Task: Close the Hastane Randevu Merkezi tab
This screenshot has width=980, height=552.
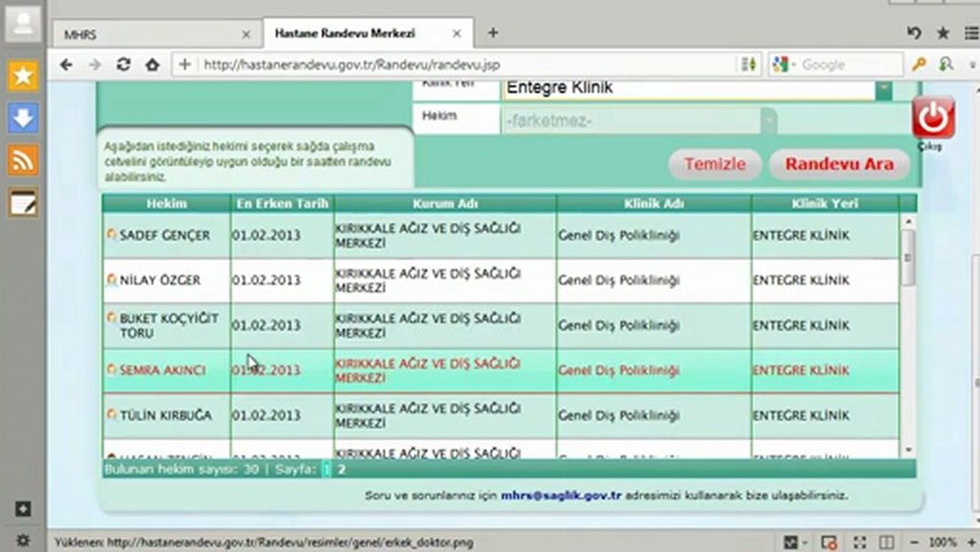Action: [x=457, y=34]
